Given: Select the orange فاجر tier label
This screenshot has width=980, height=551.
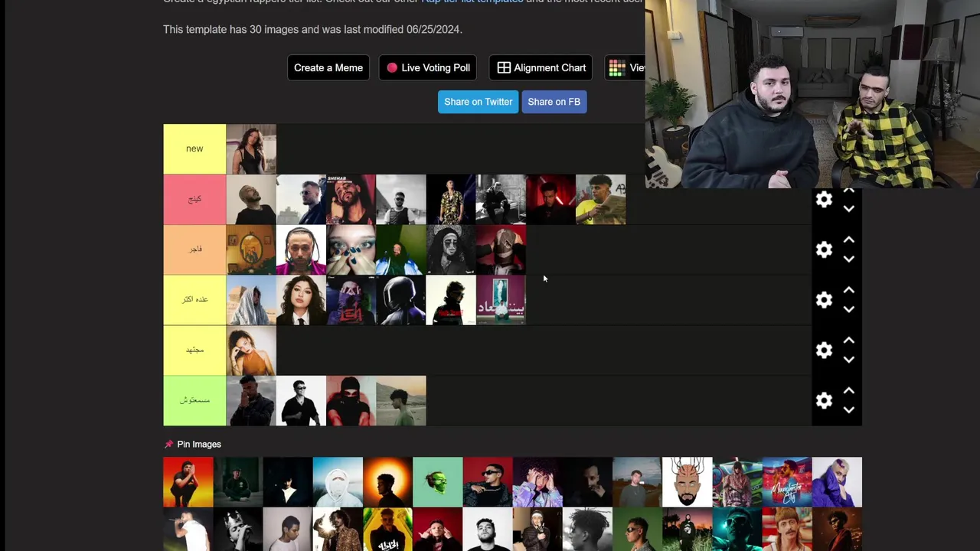Looking at the screenshot, I should [x=194, y=249].
